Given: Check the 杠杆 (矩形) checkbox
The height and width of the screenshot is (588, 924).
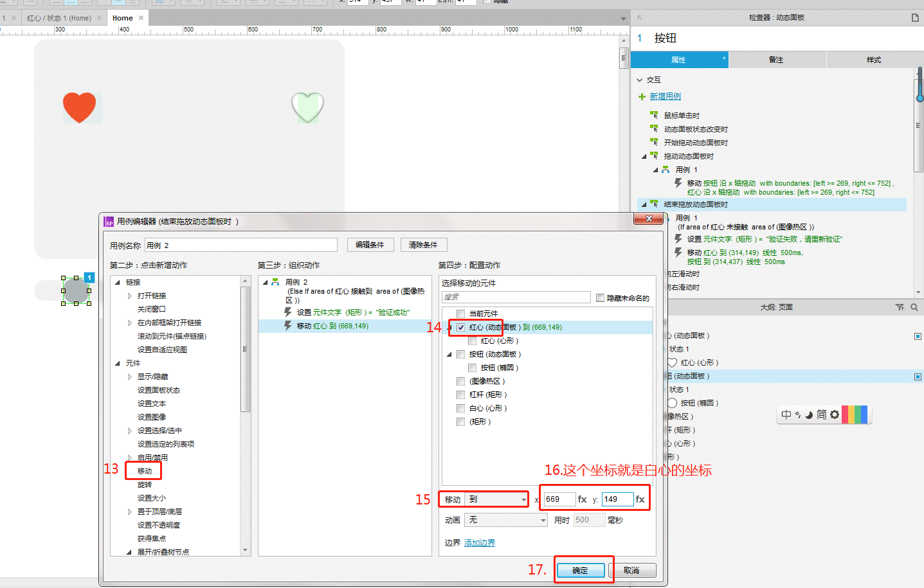Looking at the screenshot, I should pyautogui.click(x=460, y=395).
